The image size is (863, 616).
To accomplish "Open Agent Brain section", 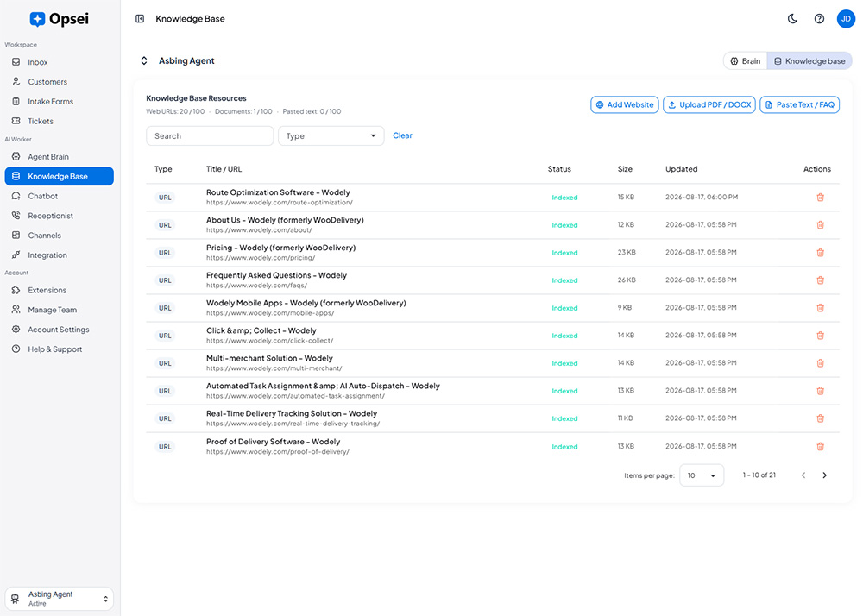I will 59,157.
